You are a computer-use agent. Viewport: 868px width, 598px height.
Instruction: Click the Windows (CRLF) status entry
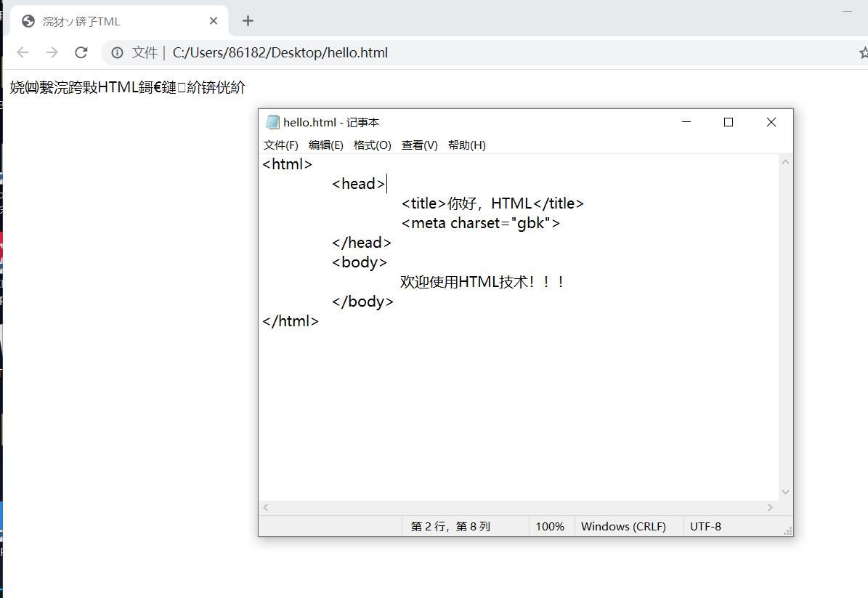tap(623, 527)
